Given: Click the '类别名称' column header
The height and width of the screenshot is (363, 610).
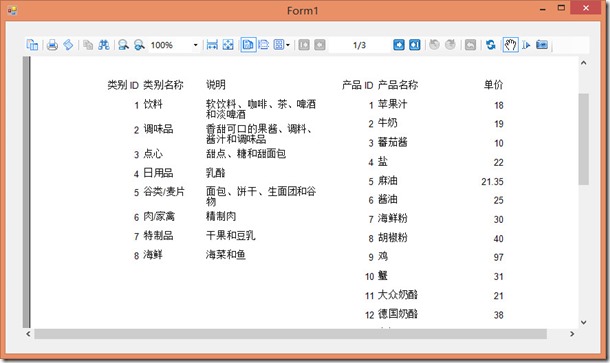Looking at the screenshot, I should [163, 85].
